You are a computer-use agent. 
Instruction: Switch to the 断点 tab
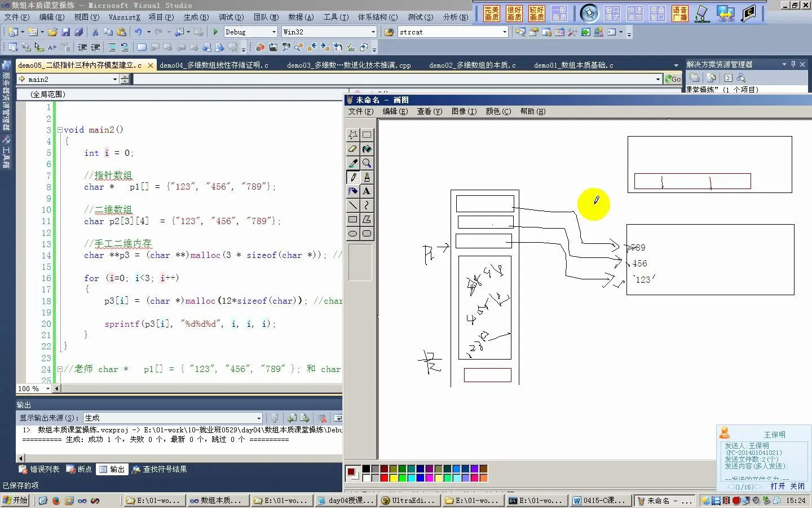80,469
